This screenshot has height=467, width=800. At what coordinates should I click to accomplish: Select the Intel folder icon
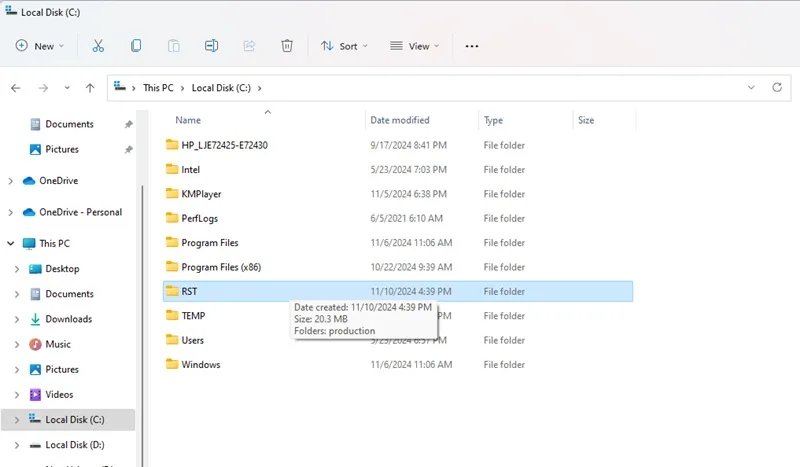pos(172,169)
